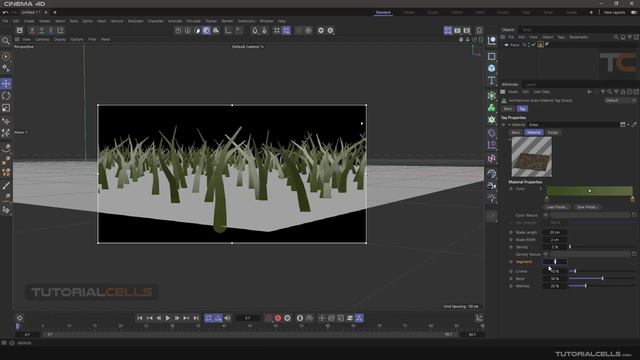This screenshot has width=640, height=360.
Task: Toggle Autokeying next to the record button
Action: click(287, 318)
